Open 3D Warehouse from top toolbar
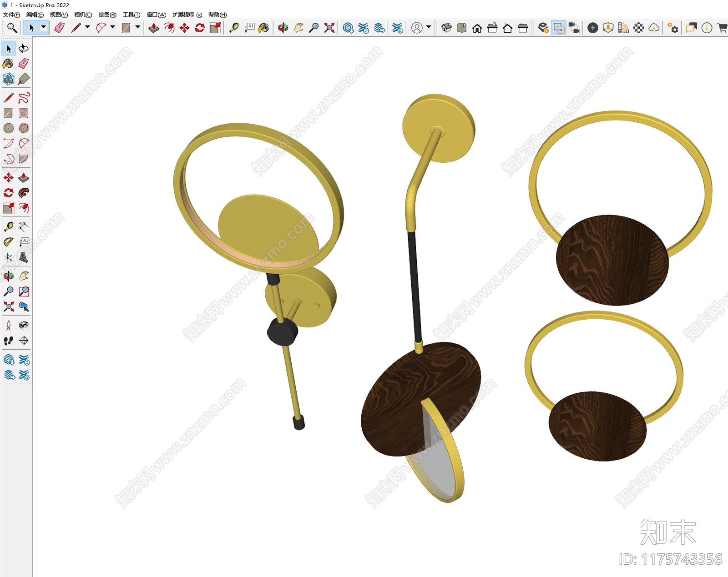The width and height of the screenshot is (728, 577). point(348,28)
